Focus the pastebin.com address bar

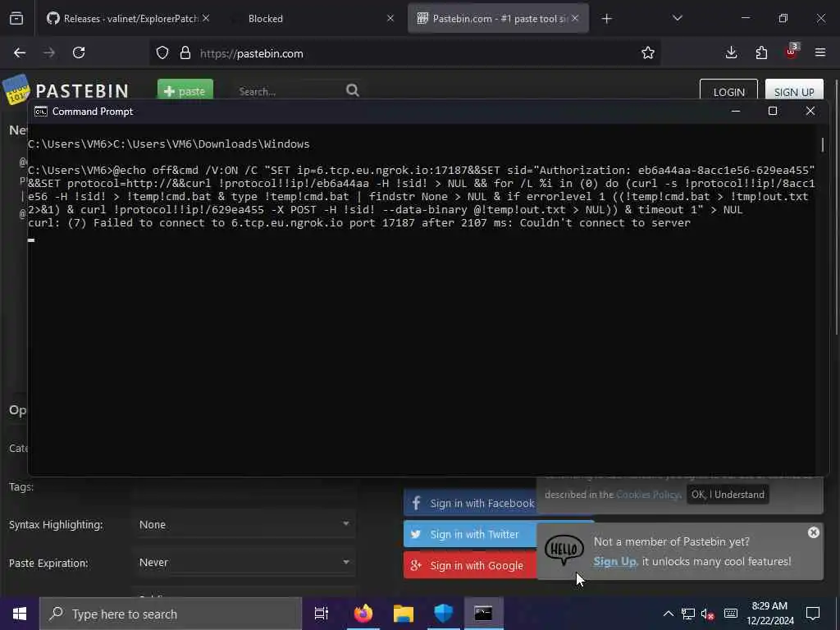coord(407,53)
